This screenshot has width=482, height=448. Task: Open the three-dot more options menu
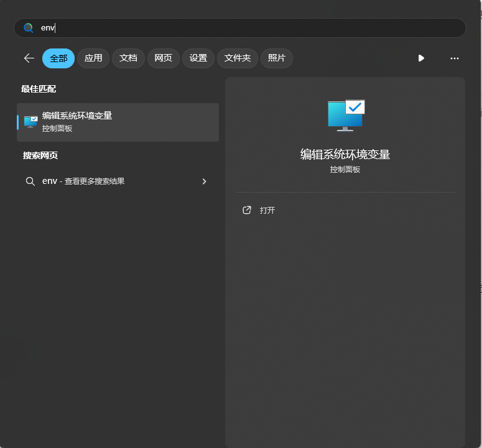click(x=454, y=58)
